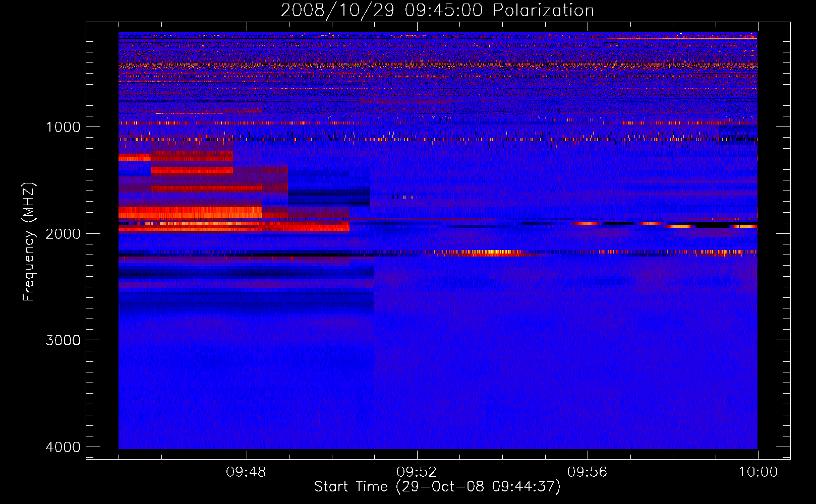Select the '1000' frequency axis label

click(x=63, y=127)
